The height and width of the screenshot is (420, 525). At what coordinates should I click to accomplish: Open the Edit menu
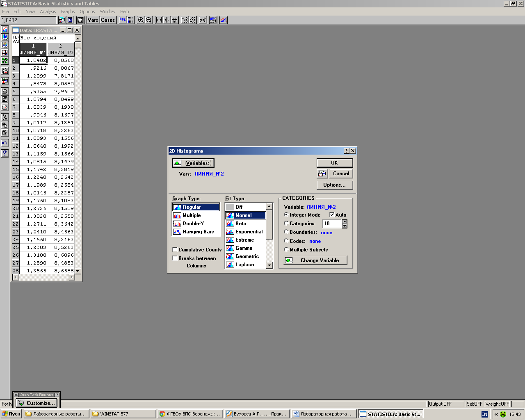point(17,11)
